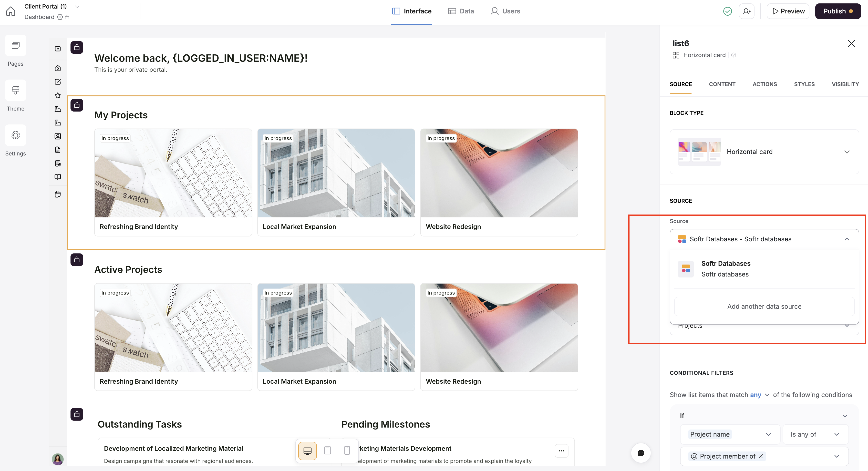Open the Pages panel icon
The height and width of the screenshot is (471, 868).
coord(16,45)
